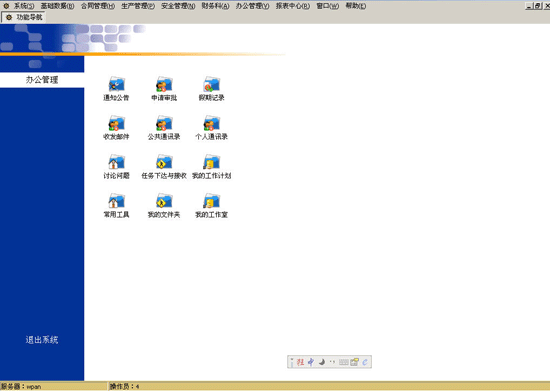Screen dimensions: 550x391
Task: Switch to the 功能导航 tab
Action: click(x=24, y=17)
